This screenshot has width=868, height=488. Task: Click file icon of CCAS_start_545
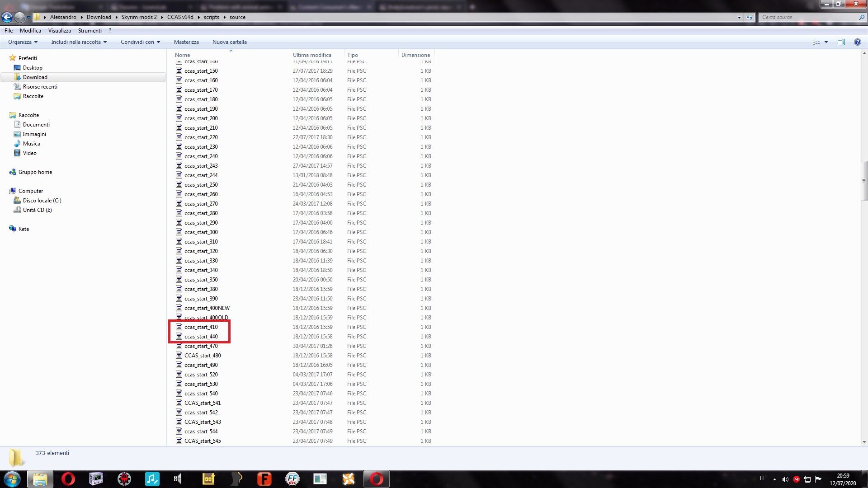pyautogui.click(x=179, y=441)
